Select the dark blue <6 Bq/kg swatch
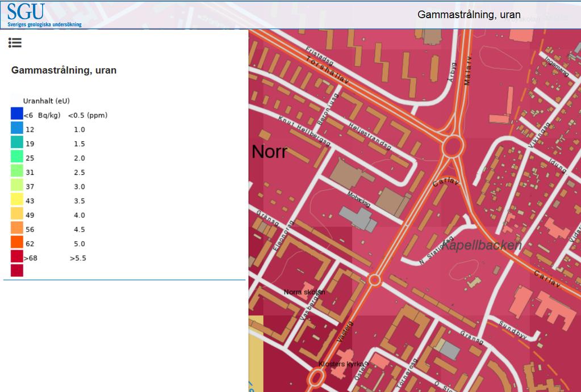 coord(17,113)
